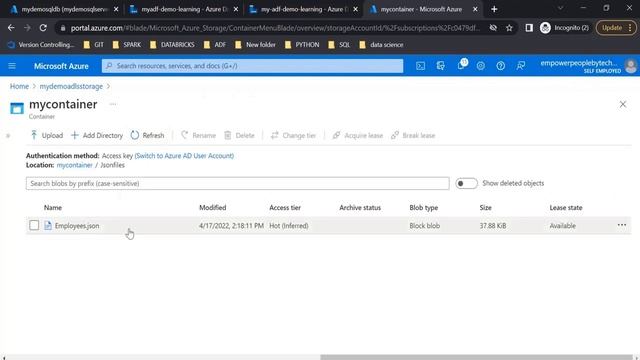Screen dimensions: 640x360
Task: Open the SQL bookmarks folder
Action: (339, 45)
